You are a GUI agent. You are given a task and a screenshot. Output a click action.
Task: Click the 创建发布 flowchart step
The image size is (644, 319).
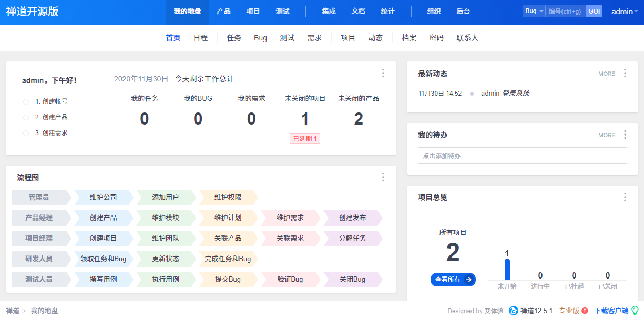pyautogui.click(x=353, y=218)
